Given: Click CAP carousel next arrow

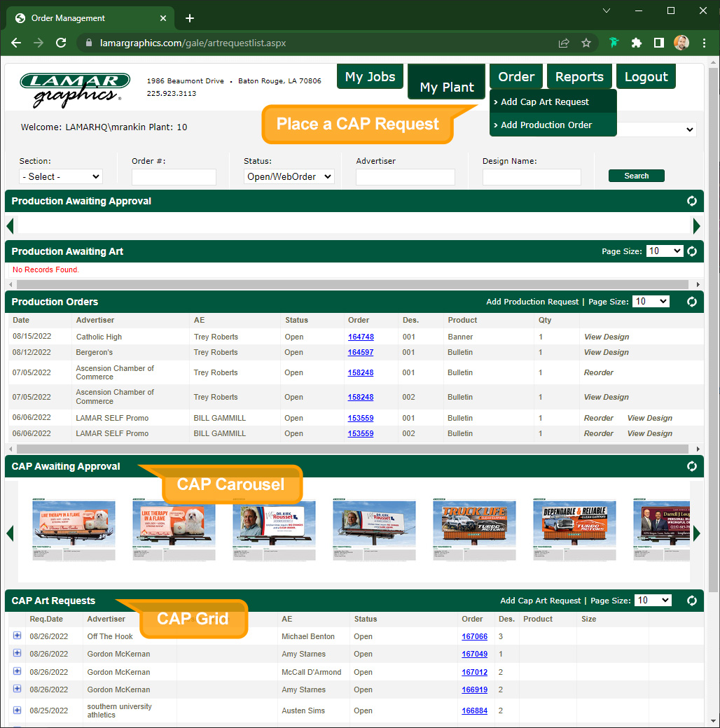Looking at the screenshot, I should [696, 533].
